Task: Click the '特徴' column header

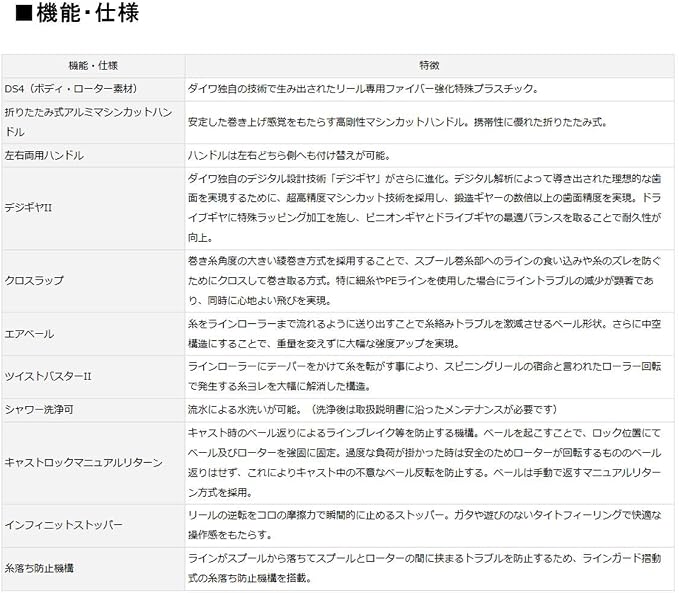Action: pyautogui.click(x=429, y=65)
